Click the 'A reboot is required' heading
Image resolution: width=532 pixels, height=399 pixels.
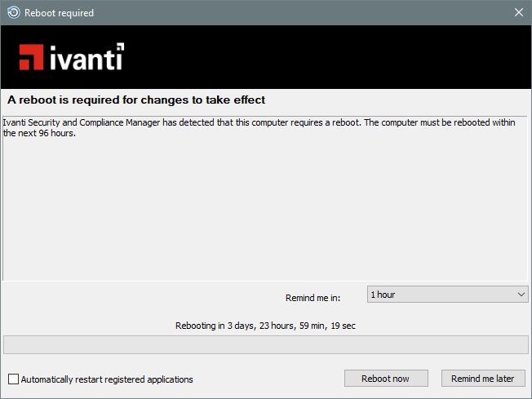click(x=136, y=100)
